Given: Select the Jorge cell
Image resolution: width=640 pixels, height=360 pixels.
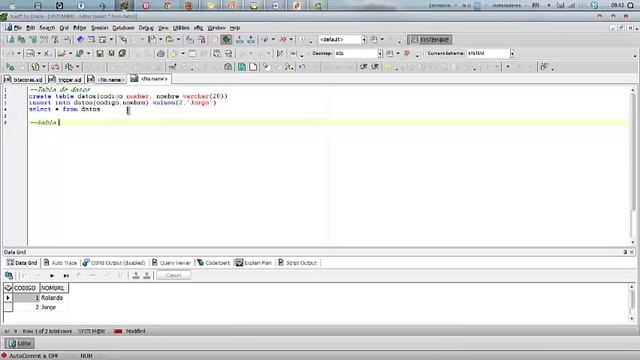Looking at the screenshot, I should 54,307.
